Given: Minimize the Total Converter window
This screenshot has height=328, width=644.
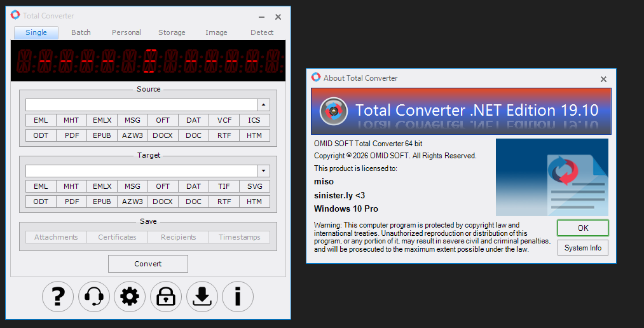Looking at the screenshot, I should pyautogui.click(x=262, y=17).
